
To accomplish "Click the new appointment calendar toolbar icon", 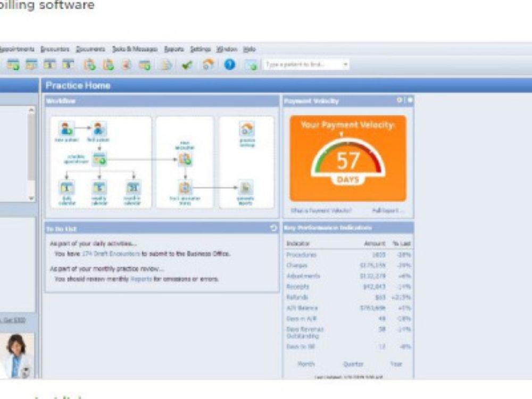I will click(13, 64).
